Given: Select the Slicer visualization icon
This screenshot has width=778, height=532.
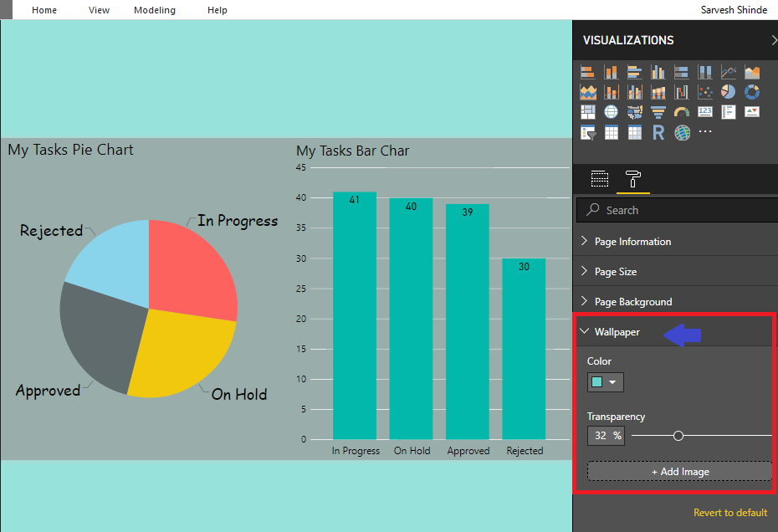Looking at the screenshot, I should point(588,132).
